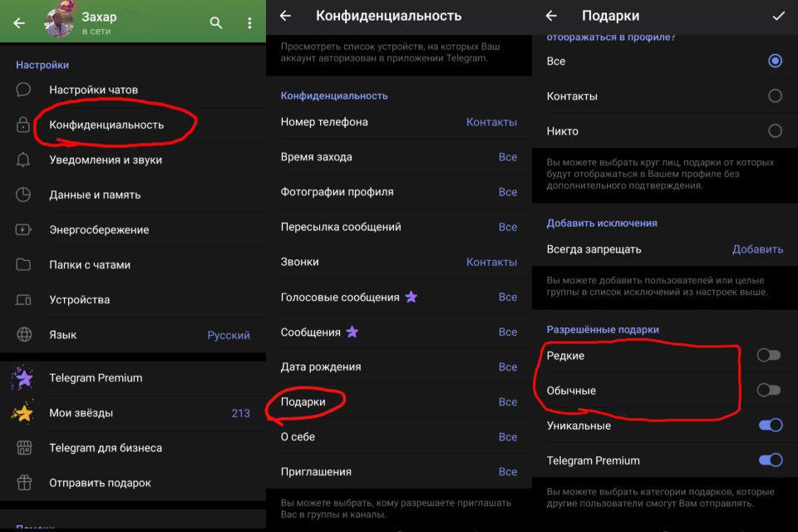This screenshot has height=532, width=798.
Task: Tap globe icon for Язык
Action: [x=24, y=334]
